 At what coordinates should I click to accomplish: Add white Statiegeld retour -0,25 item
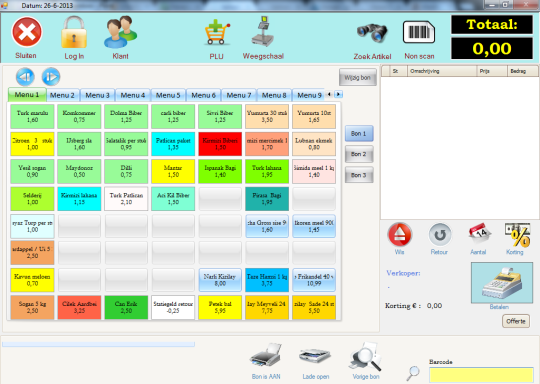click(173, 308)
